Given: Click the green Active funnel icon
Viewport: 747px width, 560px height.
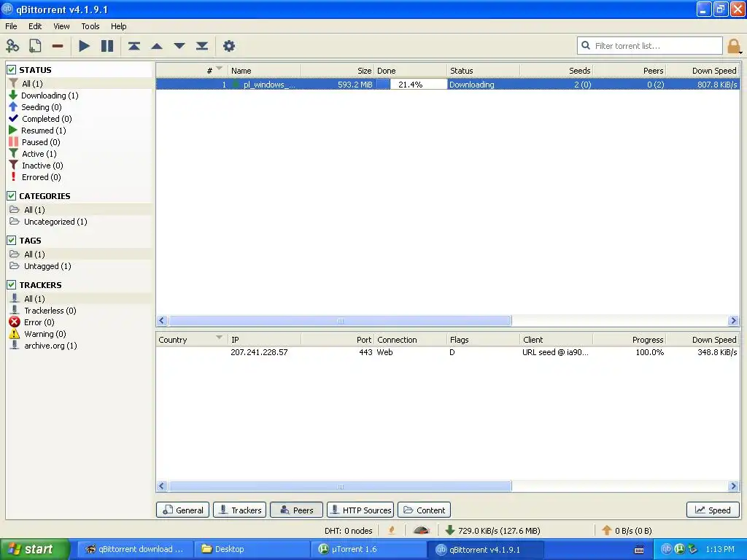Looking at the screenshot, I should pyautogui.click(x=13, y=153).
